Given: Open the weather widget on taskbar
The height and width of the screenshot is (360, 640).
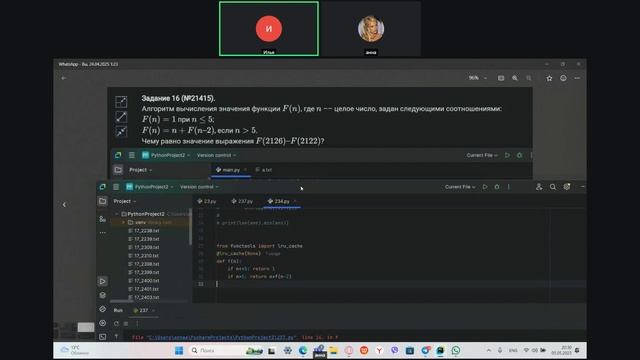Looking at the screenshot, I should (74, 350).
